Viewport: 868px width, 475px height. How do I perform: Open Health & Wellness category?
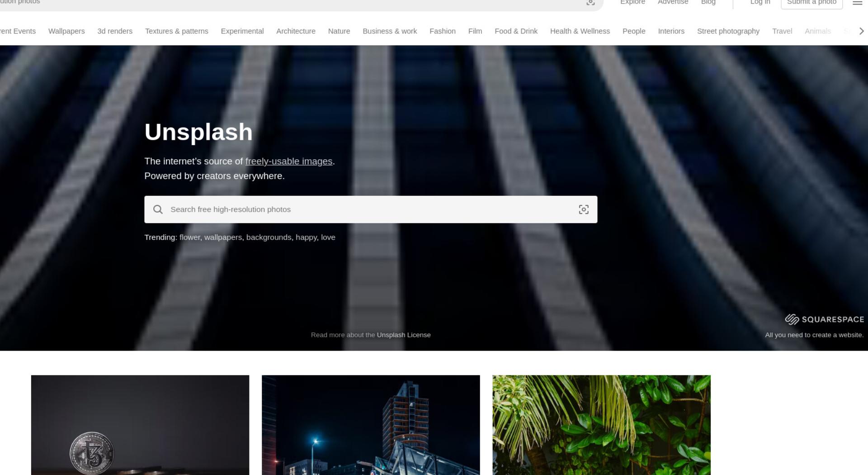580,31
